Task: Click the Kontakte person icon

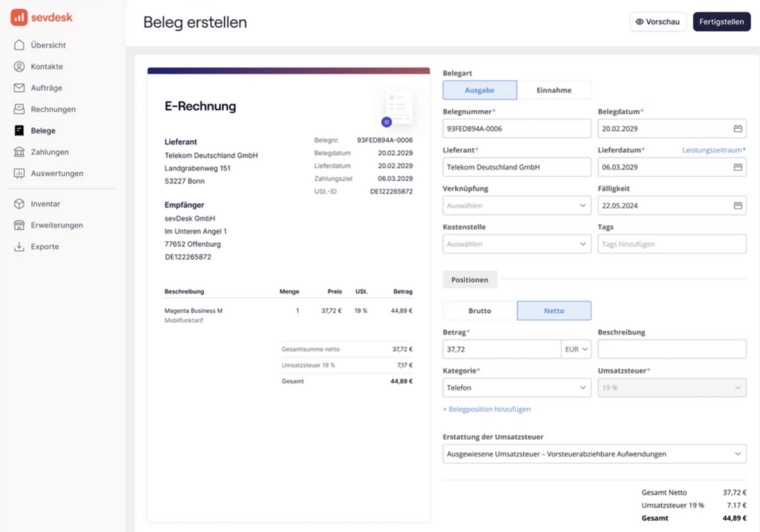Action: (19, 67)
